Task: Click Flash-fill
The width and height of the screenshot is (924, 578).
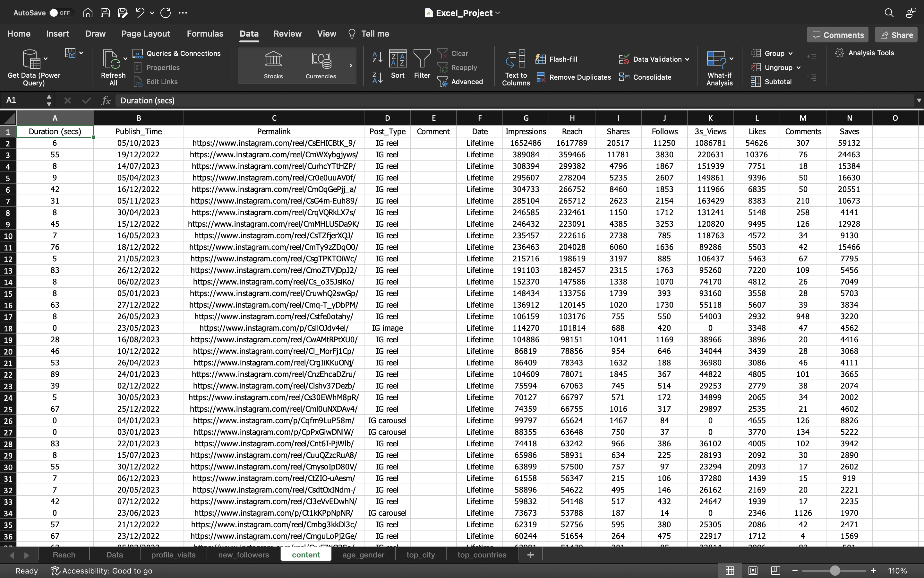Action: (x=556, y=59)
